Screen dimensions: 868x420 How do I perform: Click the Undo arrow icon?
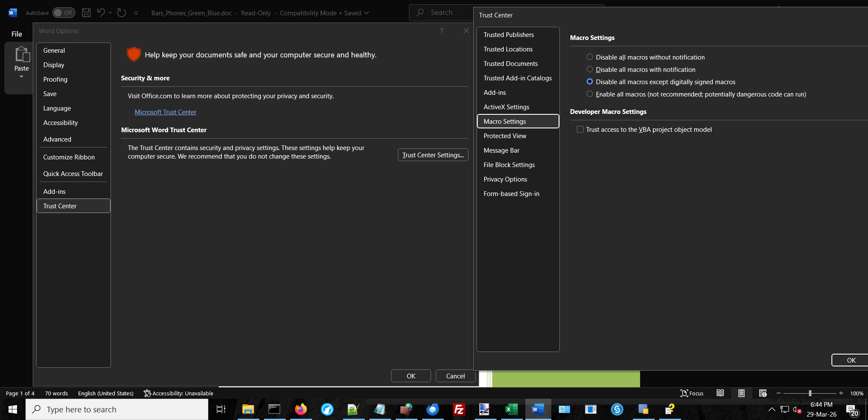click(101, 13)
